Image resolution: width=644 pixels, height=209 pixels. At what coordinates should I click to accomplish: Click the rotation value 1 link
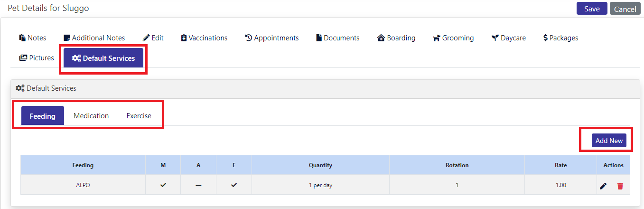click(457, 185)
